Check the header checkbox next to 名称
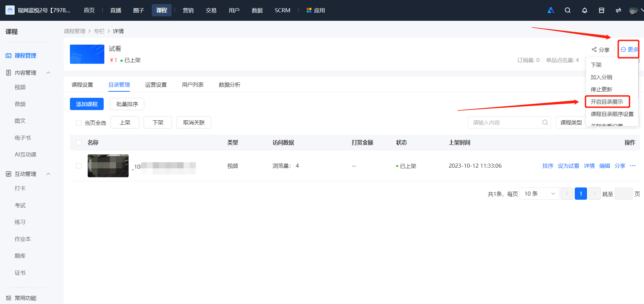Screen dimensions: 644x304 (x=79, y=142)
